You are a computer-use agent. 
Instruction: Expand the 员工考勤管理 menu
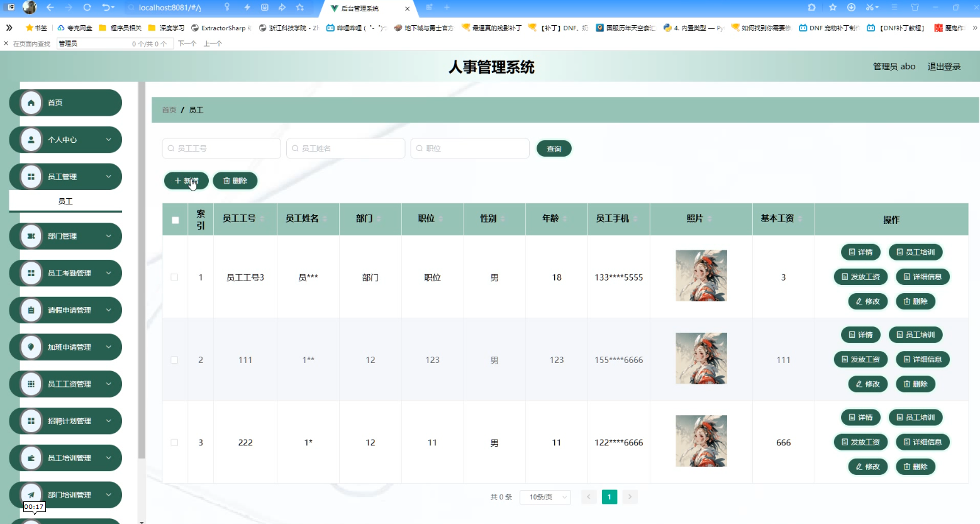[109, 273]
